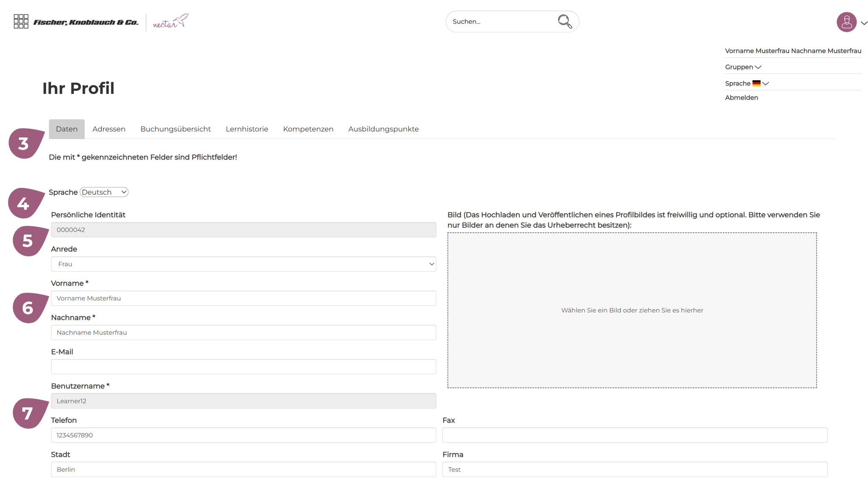Viewport: 868px width, 483px height.
Task: Click the number 7 marker badge
Action: point(28,414)
